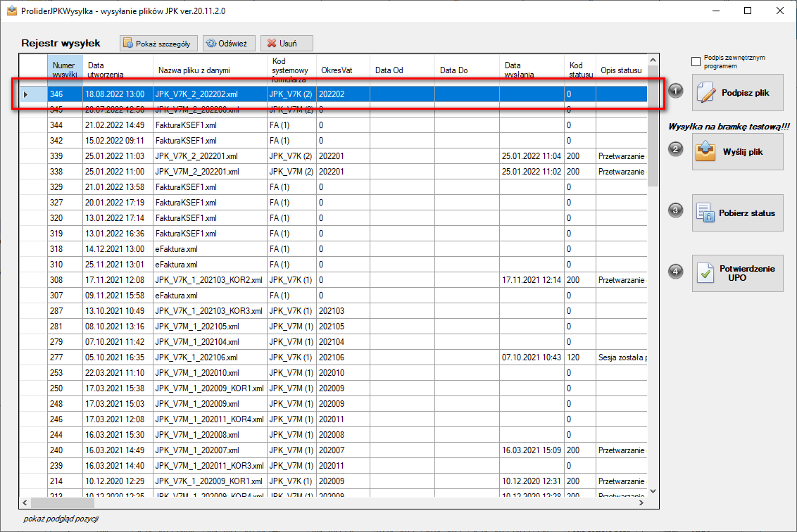Click the horizontal scrollbar right arrow
The width and height of the screenshot is (797, 532).
point(641,502)
